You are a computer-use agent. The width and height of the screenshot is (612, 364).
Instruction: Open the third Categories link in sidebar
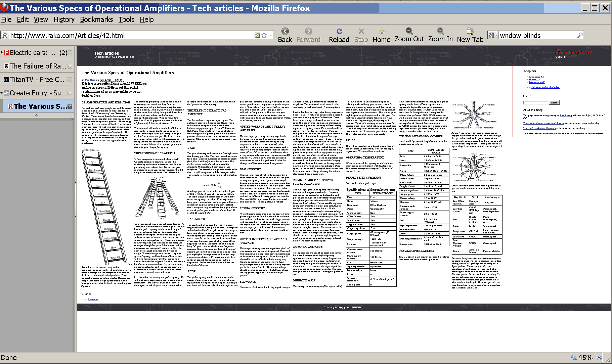tap(537, 82)
